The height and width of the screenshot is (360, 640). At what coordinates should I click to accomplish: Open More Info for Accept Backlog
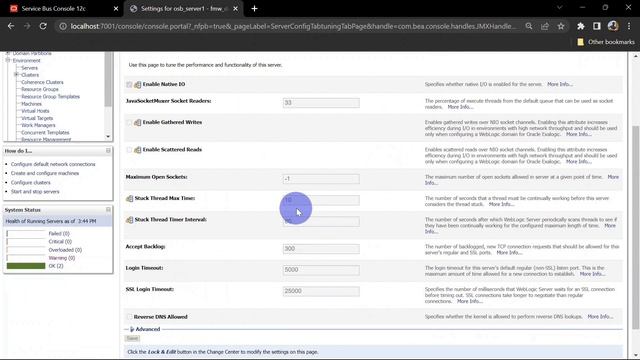(509, 253)
